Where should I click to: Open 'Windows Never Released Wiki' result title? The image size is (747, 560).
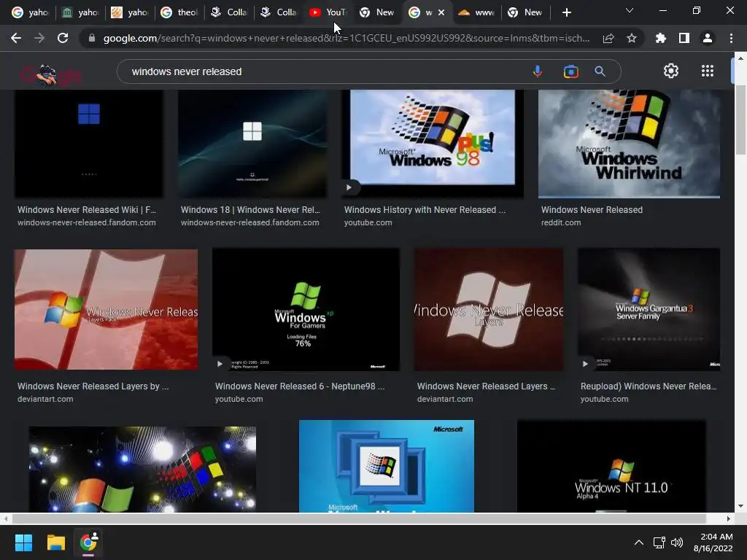pyautogui.click(x=87, y=210)
